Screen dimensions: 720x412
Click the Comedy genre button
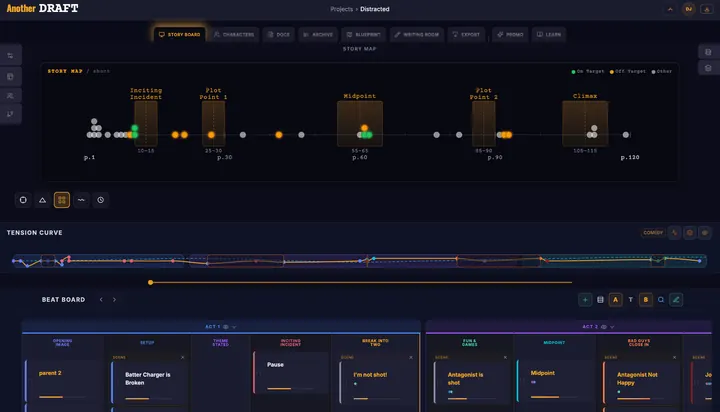[653, 233]
